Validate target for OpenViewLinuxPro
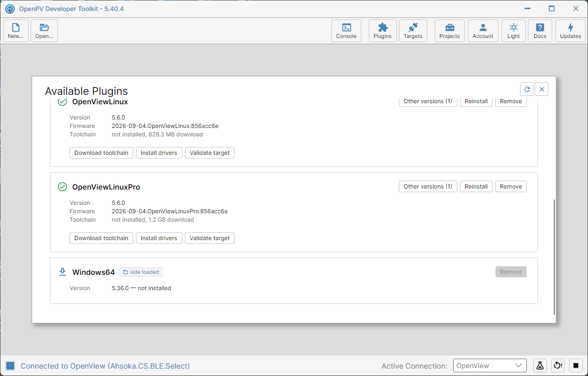This screenshot has height=376, width=588. pyautogui.click(x=210, y=238)
